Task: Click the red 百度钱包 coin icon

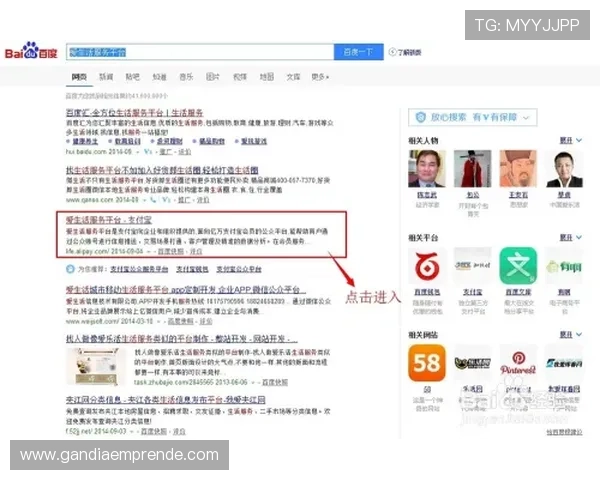Action: (427, 265)
